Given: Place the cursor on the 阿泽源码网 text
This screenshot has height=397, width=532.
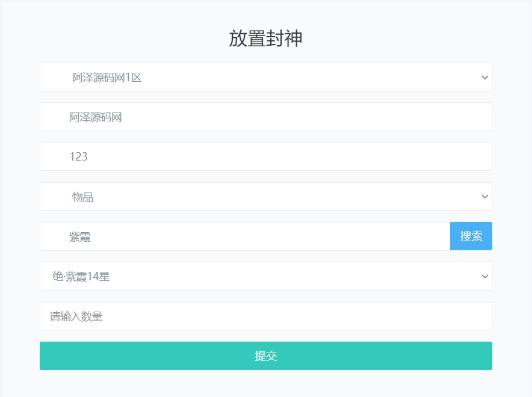Looking at the screenshot, I should [96, 117].
